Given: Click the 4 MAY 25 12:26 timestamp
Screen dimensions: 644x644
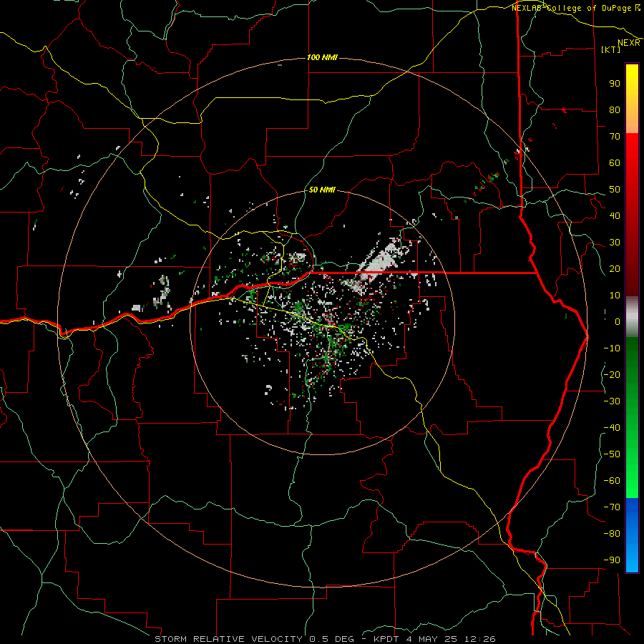Looking at the screenshot, I should [451, 639].
